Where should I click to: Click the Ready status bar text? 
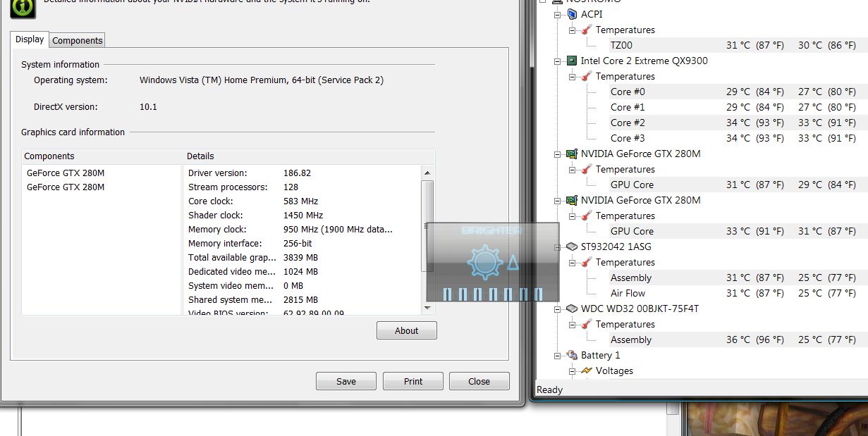[x=550, y=390]
